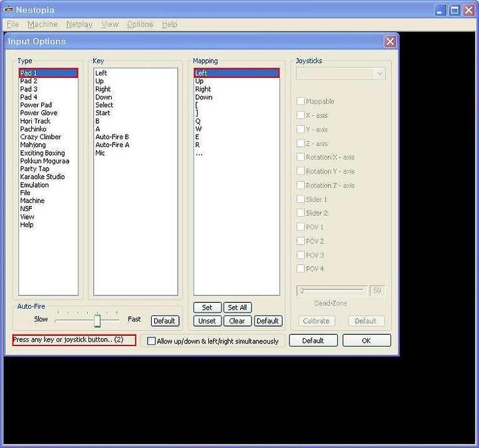Toggle the Z - axis checkbox
The image size is (479, 448).
(301, 143)
